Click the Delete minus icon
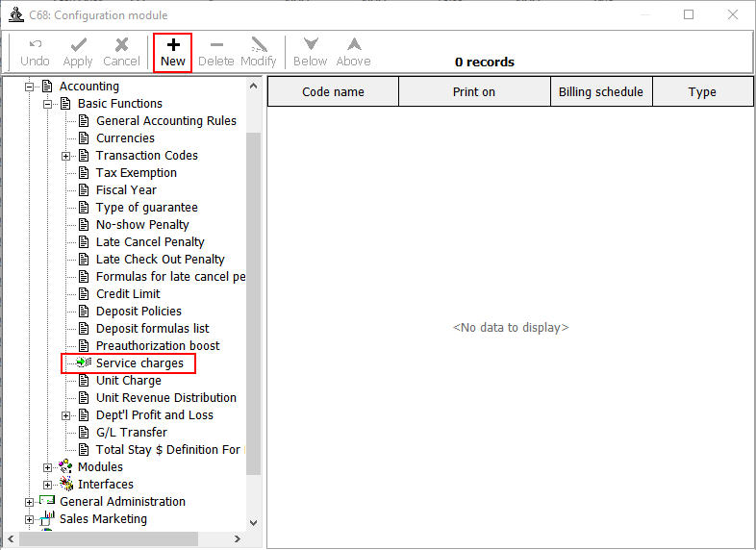This screenshot has width=756, height=550. [215, 44]
